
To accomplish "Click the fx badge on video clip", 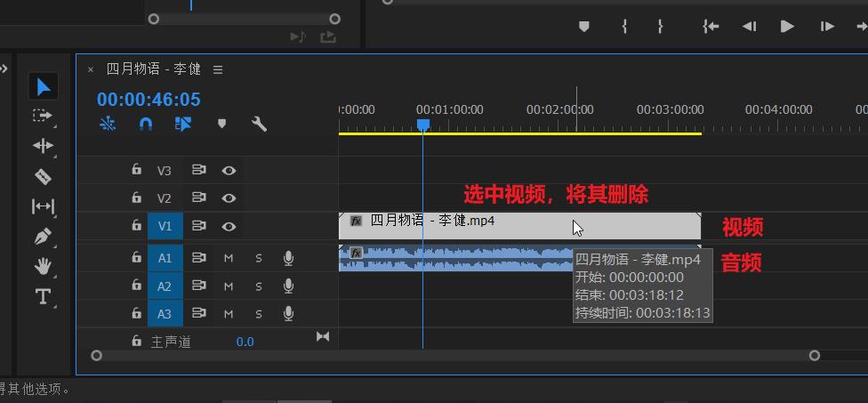I will click(356, 222).
